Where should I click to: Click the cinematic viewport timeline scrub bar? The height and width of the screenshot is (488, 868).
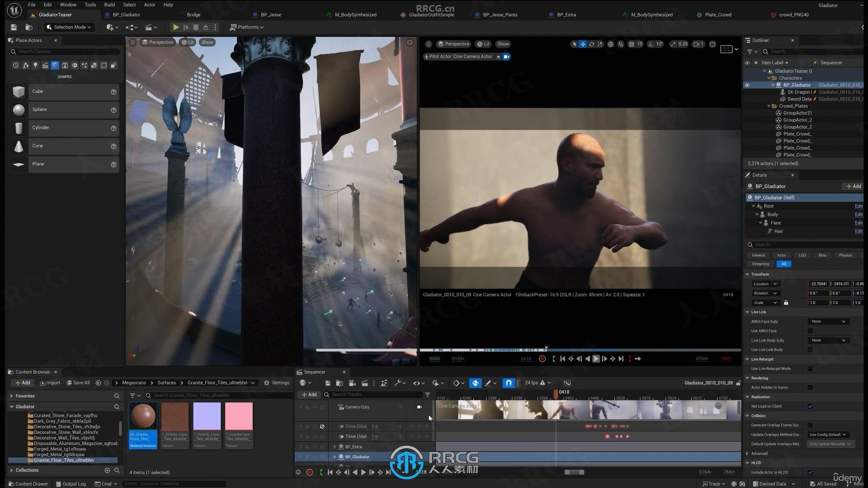point(580,350)
